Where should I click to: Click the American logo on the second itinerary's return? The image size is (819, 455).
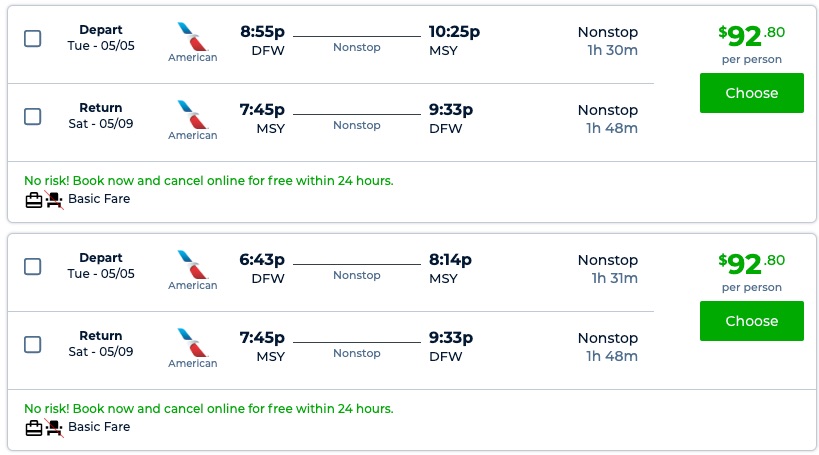192,343
